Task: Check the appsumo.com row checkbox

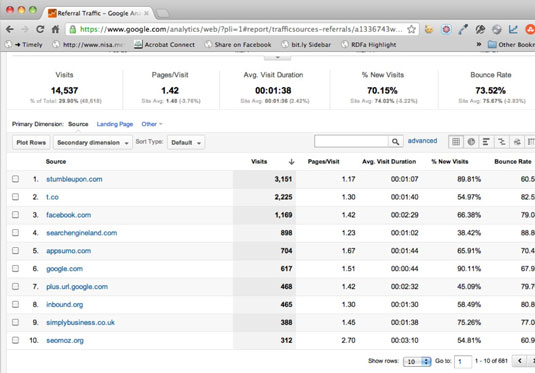Action: 15,250
